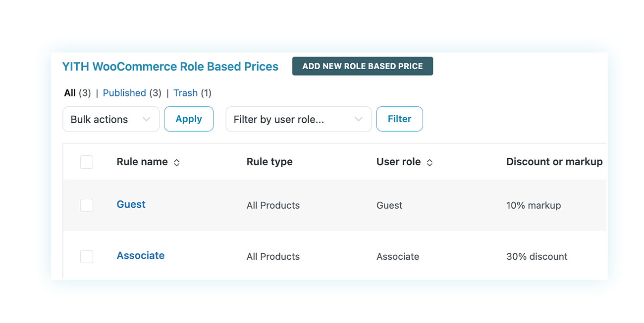Image resolution: width=644 pixels, height=323 pixels.
Task: Click the 30% discount cell
Action: coord(537,256)
